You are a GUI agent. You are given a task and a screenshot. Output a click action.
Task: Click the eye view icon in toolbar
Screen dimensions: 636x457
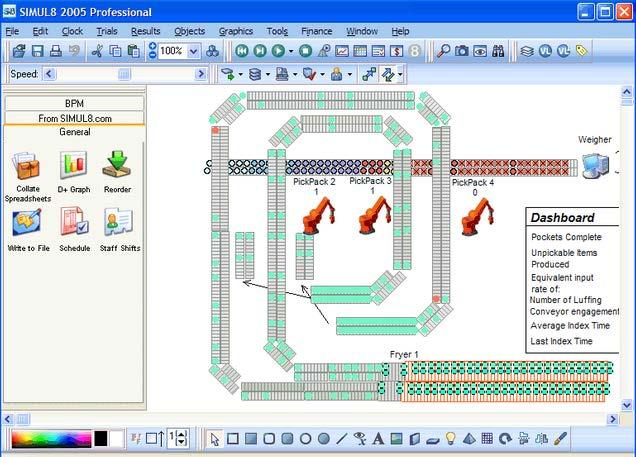click(x=480, y=51)
